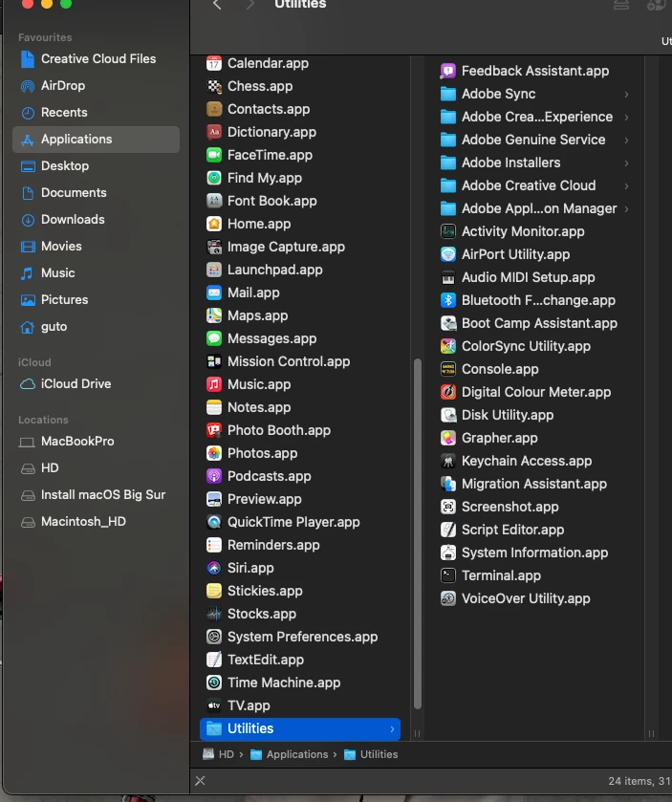Click the Photo Booth.app icon
672x802 pixels.
click(214, 430)
